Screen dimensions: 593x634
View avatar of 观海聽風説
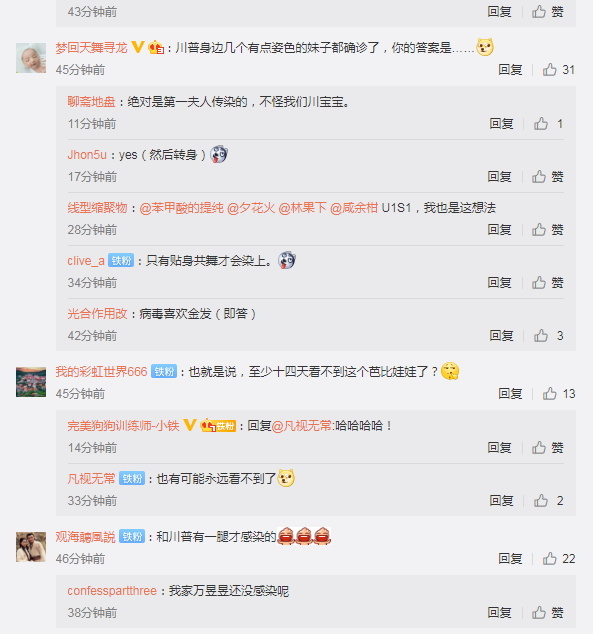31,547
